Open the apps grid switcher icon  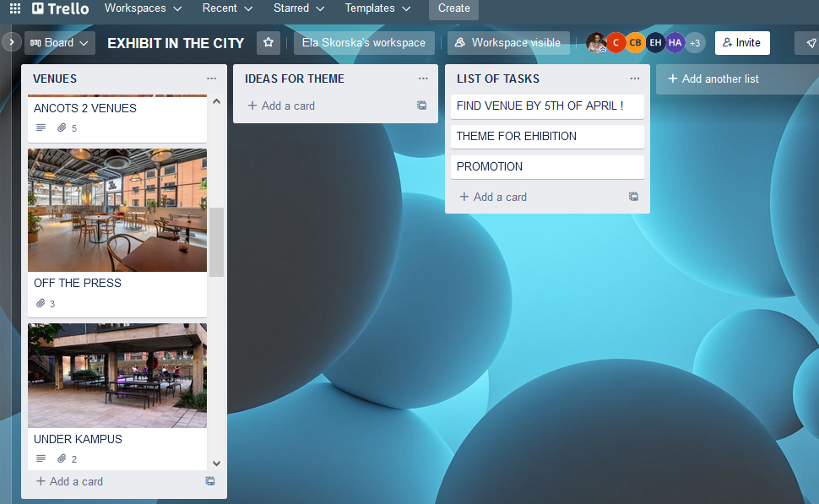click(x=14, y=8)
